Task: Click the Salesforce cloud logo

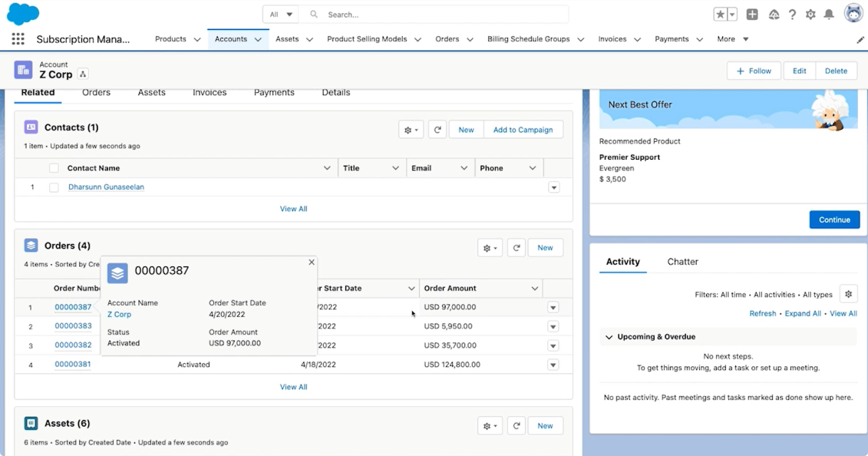Action: pyautogui.click(x=23, y=14)
